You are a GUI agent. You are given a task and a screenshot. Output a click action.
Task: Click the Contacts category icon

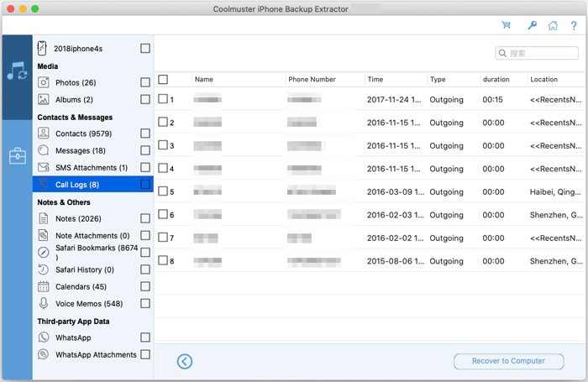point(44,133)
